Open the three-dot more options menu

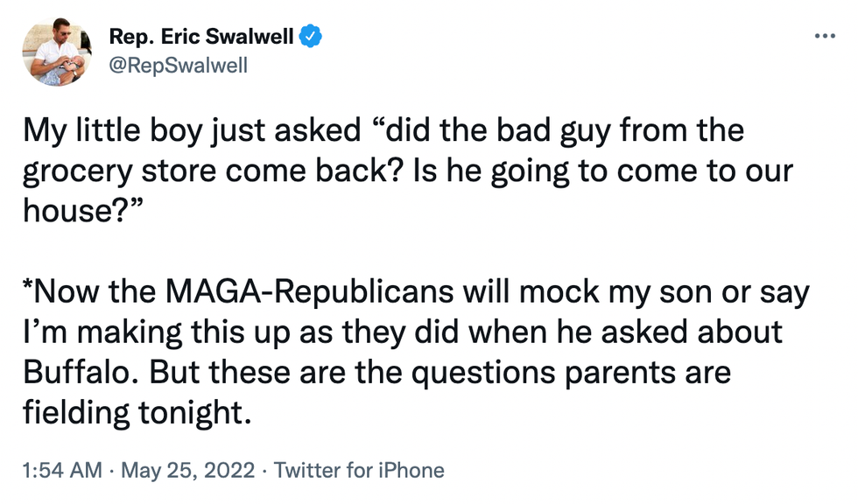pyautogui.click(x=826, y=37)
